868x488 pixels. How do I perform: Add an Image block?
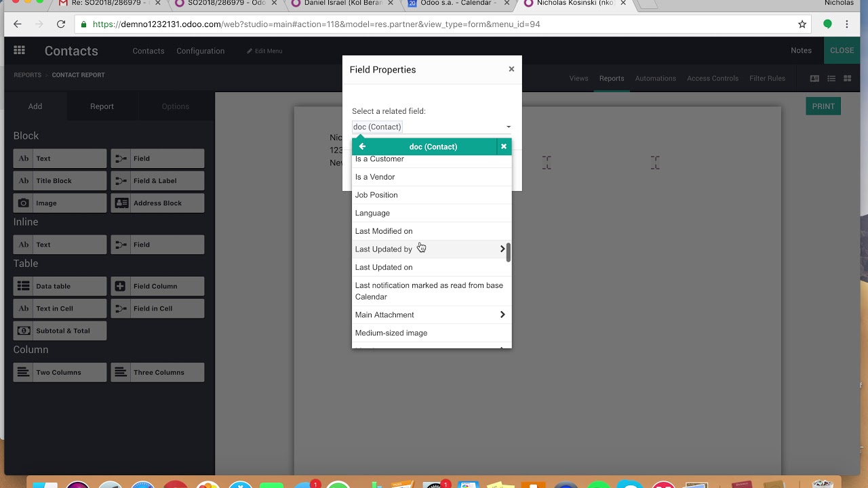point(60,203)
